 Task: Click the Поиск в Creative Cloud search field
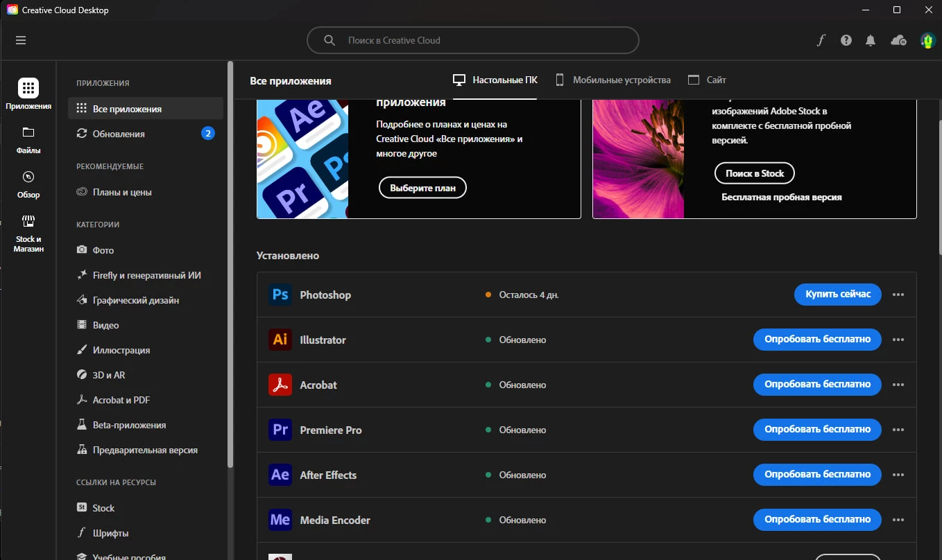coord(472,40)
